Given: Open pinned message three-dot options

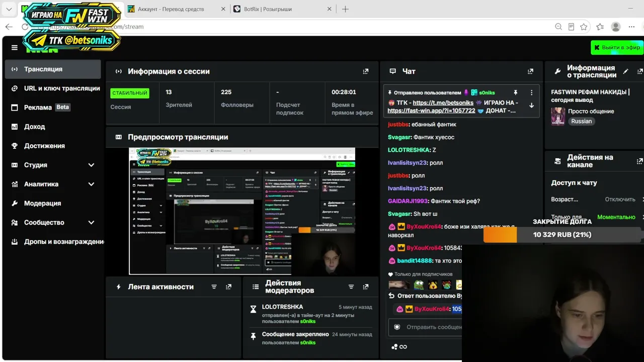Looking at the screenshot, I should click(531, 93).
